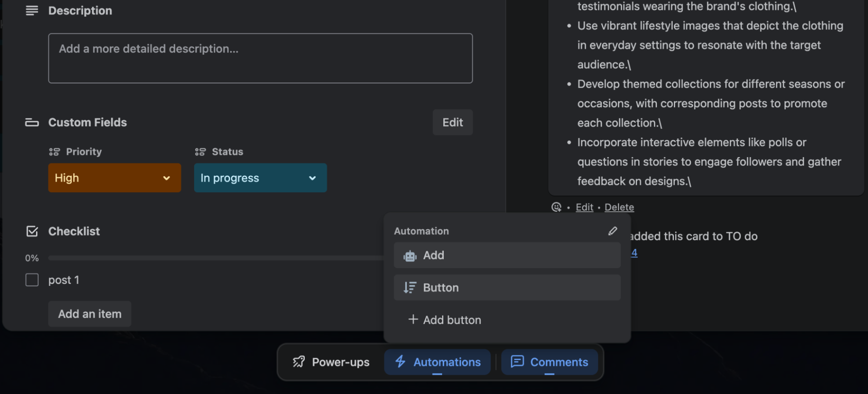
Task: Click the sort icon beside Button automation
Action: pos(409,287)
